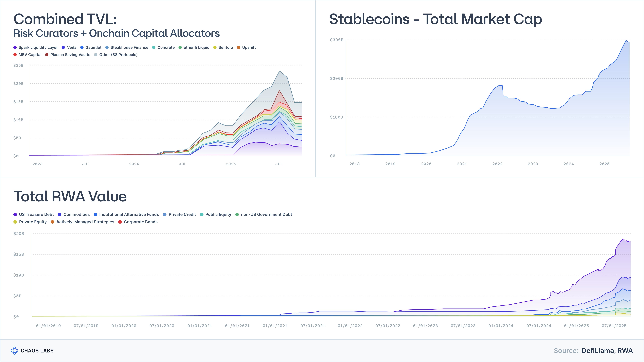Click the Other (88 Protocols) legend item
The width and height of the screenshot is (644, 362).
(x=95, y=55)
